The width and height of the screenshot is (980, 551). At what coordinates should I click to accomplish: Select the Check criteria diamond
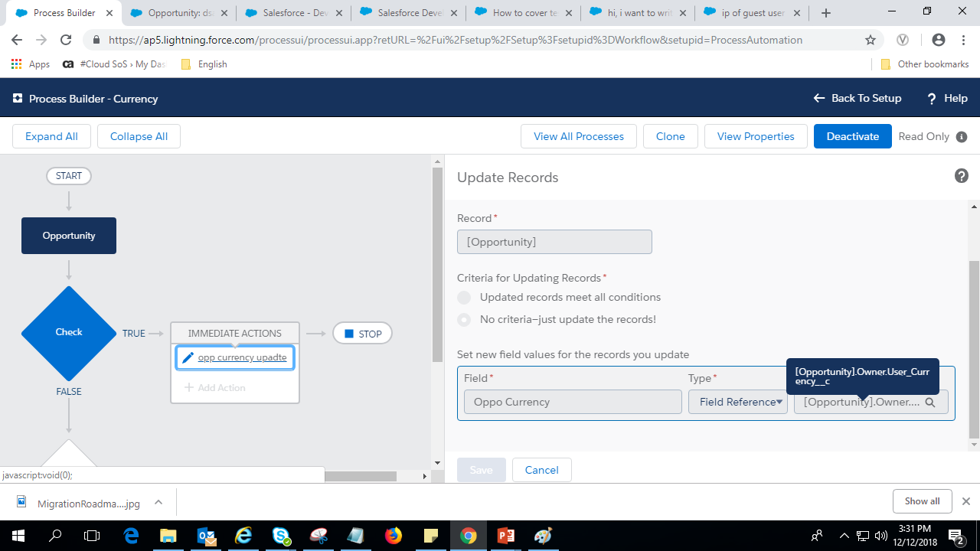(69, 333)
